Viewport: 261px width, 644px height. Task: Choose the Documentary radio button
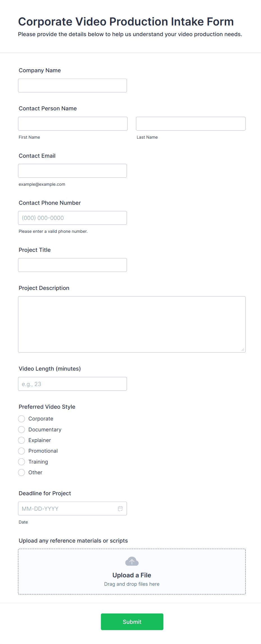22,429
